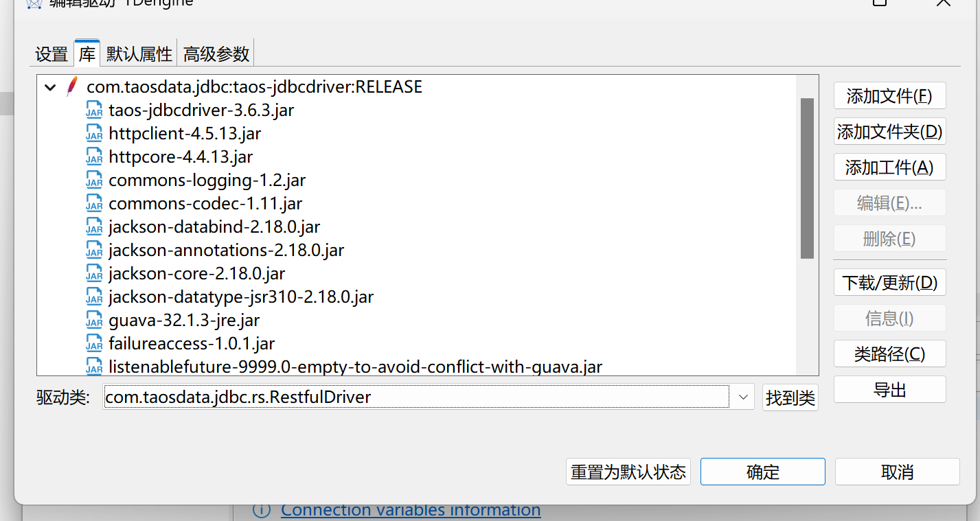This screenshot has height=521, width=980.
Task: Open the 驱动类 driver class dropdown arrow
Action: (x=742, y=397)
